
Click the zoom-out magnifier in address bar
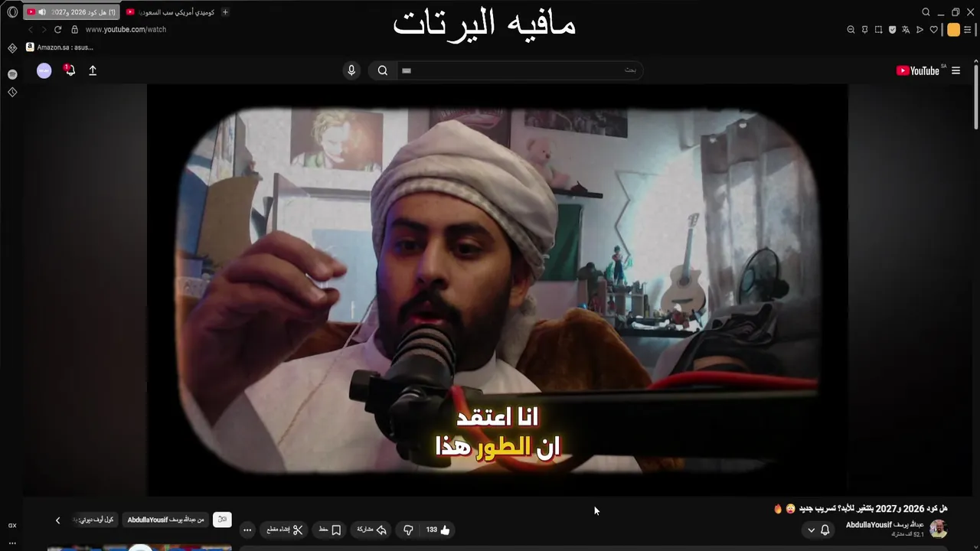coord(851,29)
